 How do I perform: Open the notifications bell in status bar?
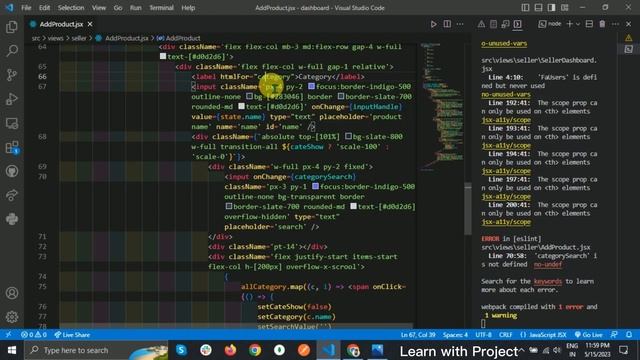click(x=629, y=335)
